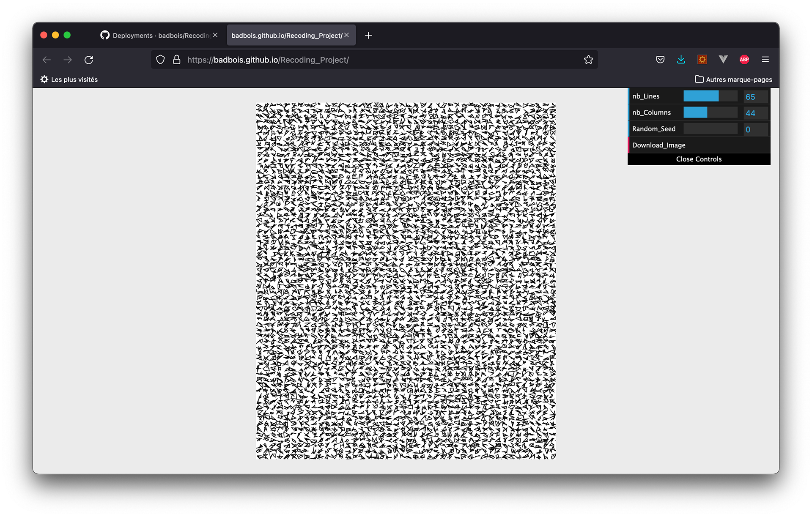The width and height of the screenshot is (812, 517).
Task: Click the yellow minimize window button
Action: (x=55, y=35)
